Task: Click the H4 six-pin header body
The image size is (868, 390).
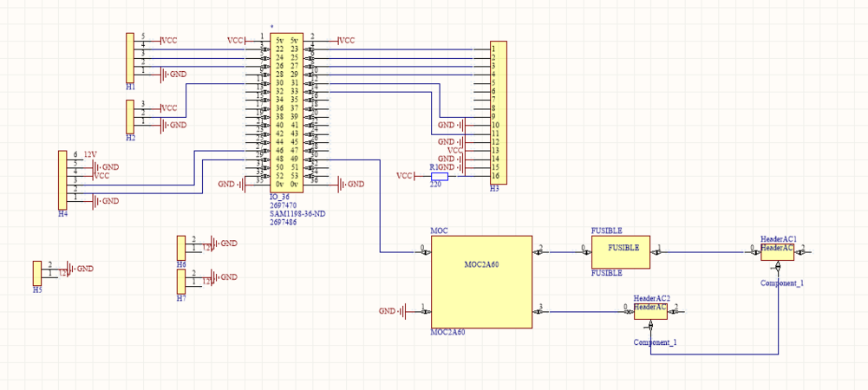Action: (62, 179)
